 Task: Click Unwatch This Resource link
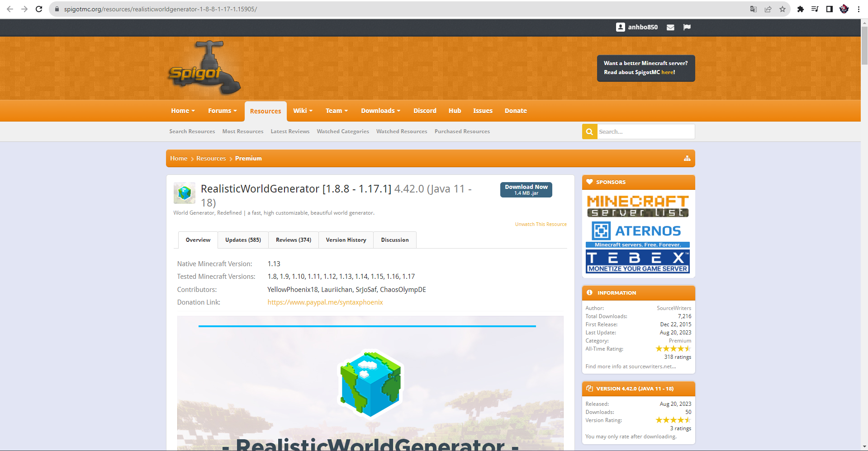[541, 224]
